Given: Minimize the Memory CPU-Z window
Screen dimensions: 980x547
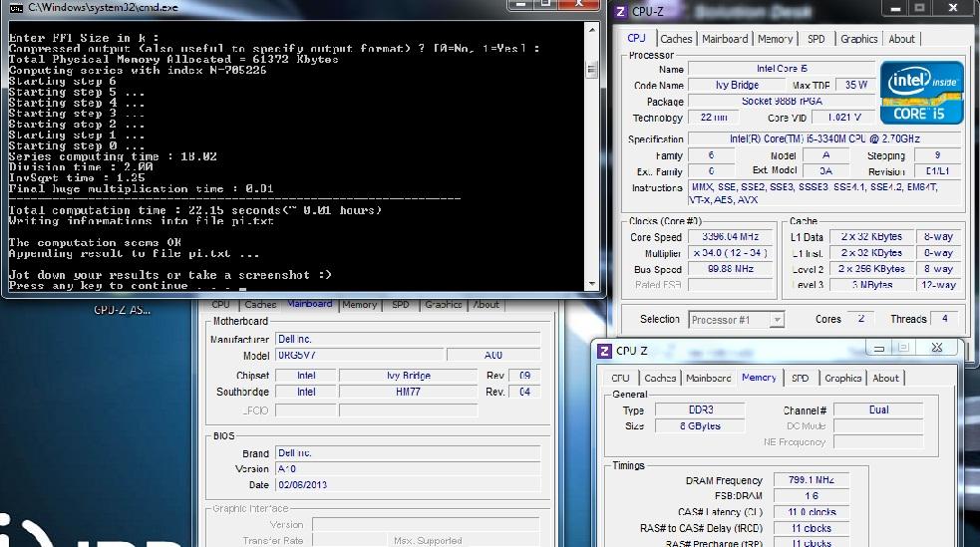Looking at the screenshot, I should [878, 349].
